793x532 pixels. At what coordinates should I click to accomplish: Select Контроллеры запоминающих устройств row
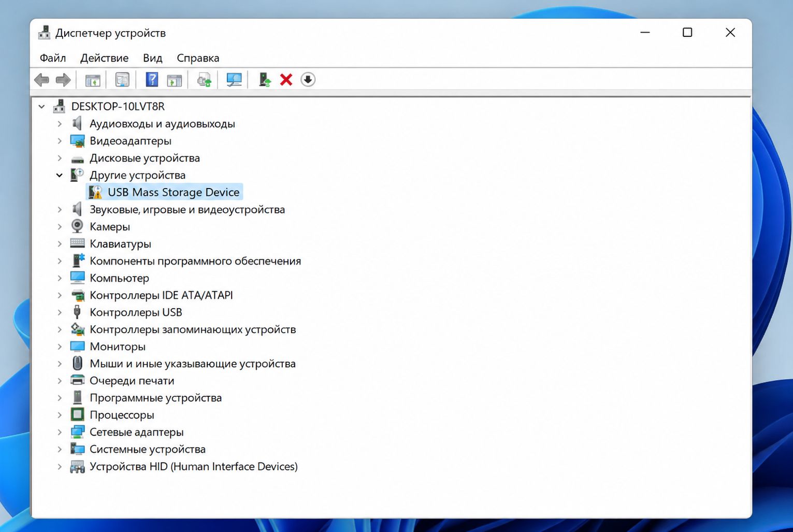[193, 329]
